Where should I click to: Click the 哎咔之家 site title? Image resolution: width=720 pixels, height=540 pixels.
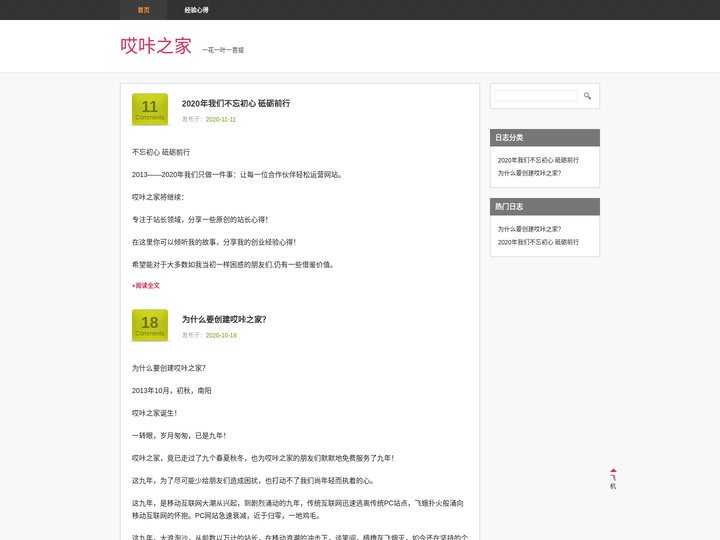tap(156, 46)
